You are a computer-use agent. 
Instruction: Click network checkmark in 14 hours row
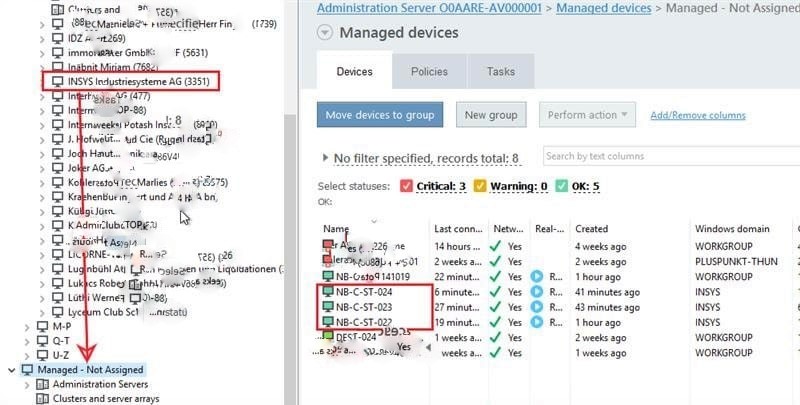(x=495, y=246)
